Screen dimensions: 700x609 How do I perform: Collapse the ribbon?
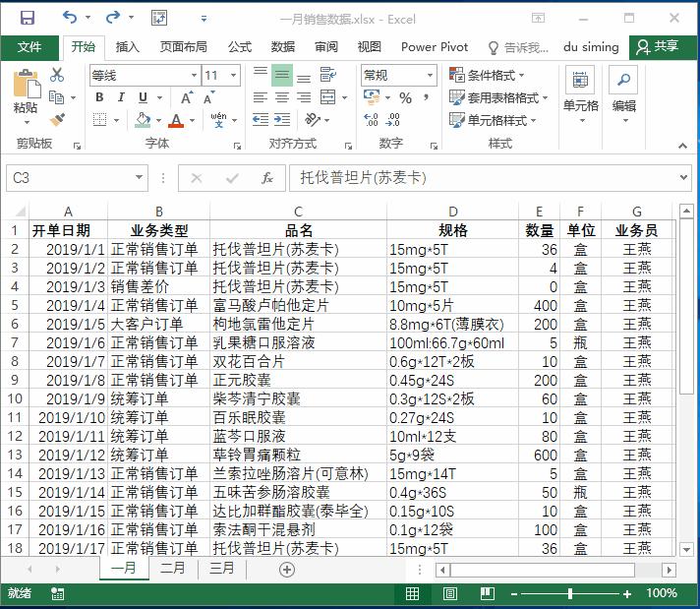tap(682, 146)
